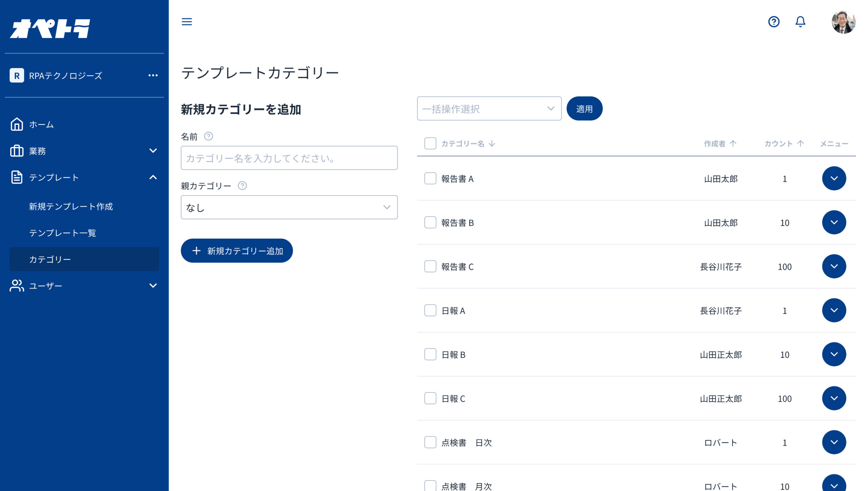Click the user profile avatar

843,22
